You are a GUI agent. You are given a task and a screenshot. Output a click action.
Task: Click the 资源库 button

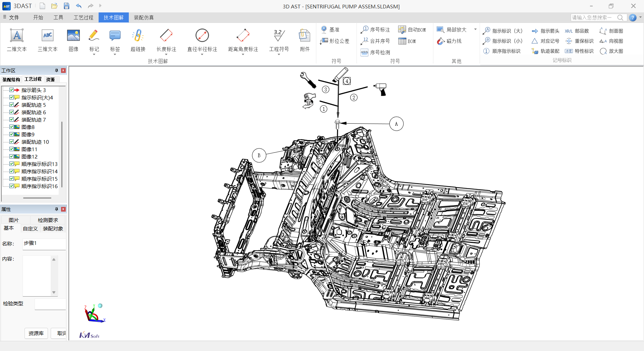(36, 333)
